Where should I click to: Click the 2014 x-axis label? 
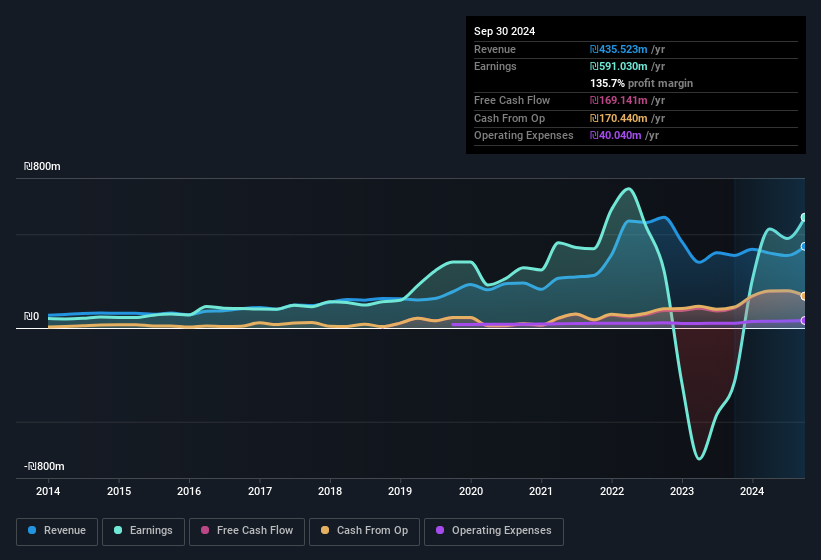(x=48, y=491)
